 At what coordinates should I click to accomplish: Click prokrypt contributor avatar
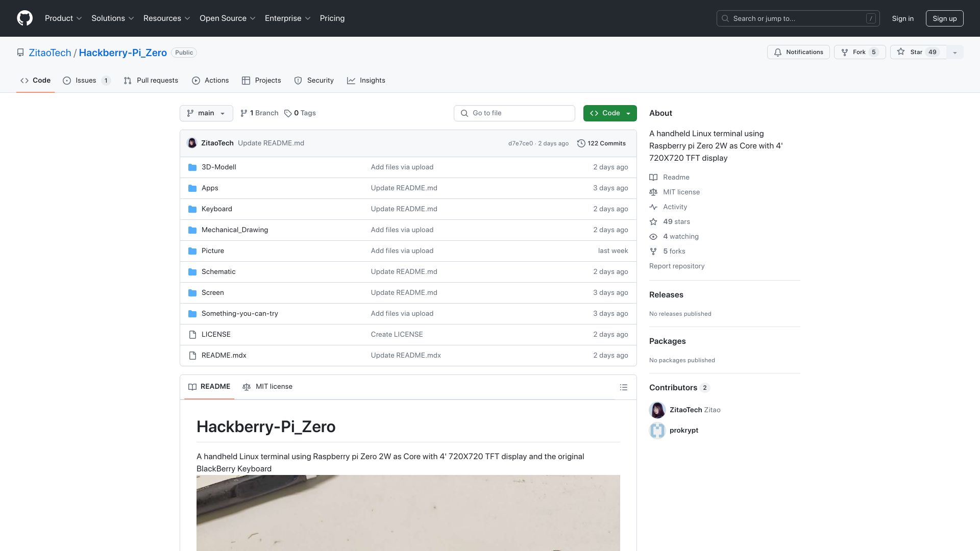pyautogui.click(x=657, y=431)
